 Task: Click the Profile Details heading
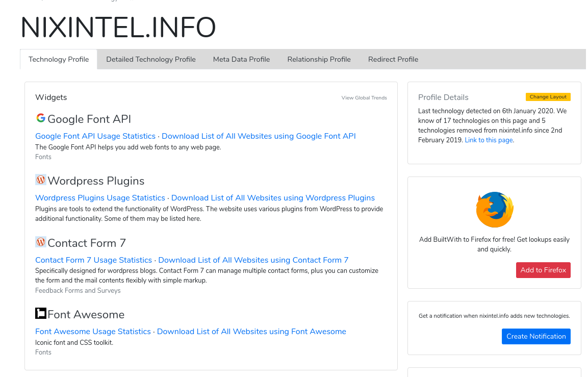click(x=443, y=97)
